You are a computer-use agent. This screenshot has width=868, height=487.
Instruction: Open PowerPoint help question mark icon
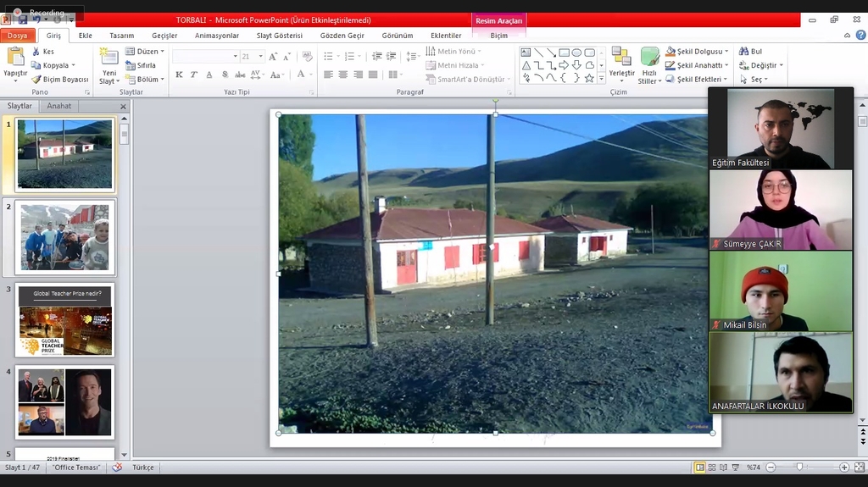click(860, 35)
